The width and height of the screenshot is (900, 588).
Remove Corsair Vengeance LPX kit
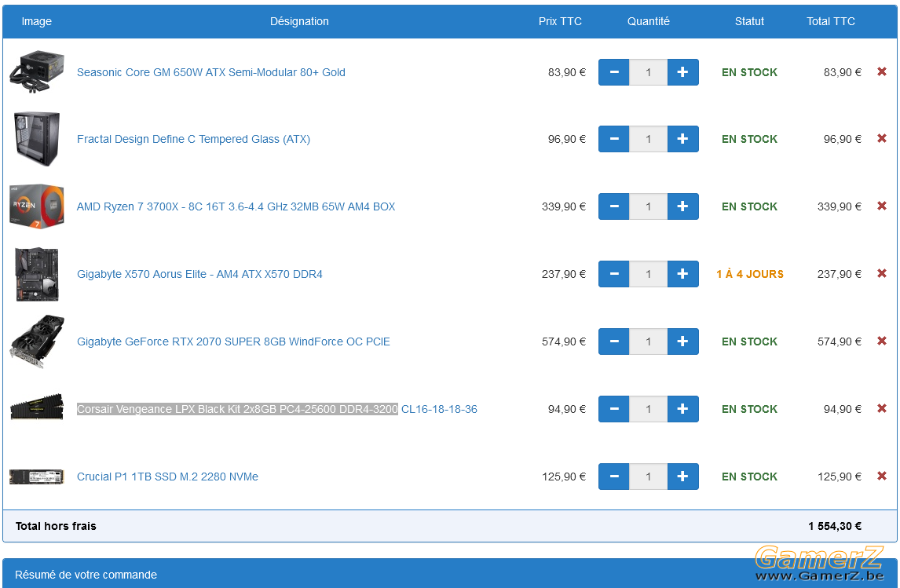882,408
